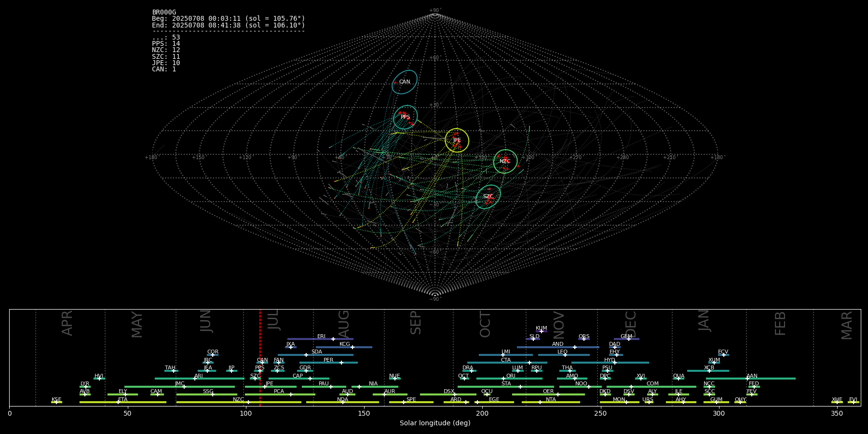This screenshot has width=868, height=434.
Task: Click the JMC shower bar label
Action: click(x=179, y=384)
